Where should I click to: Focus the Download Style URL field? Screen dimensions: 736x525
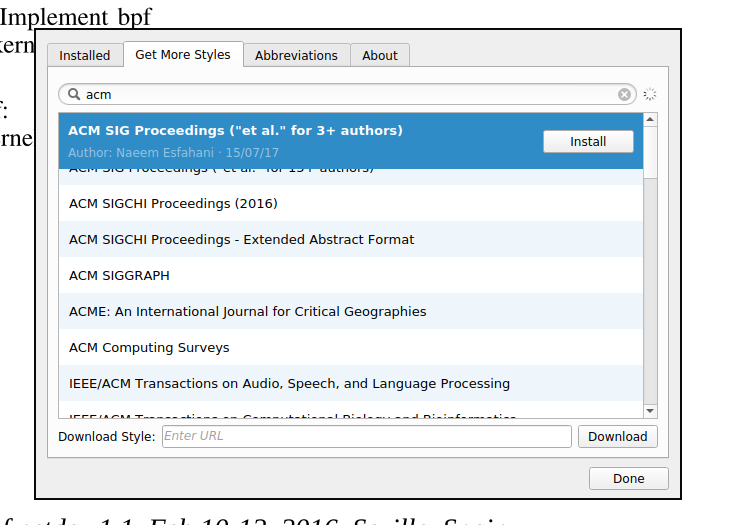(367, 436)
